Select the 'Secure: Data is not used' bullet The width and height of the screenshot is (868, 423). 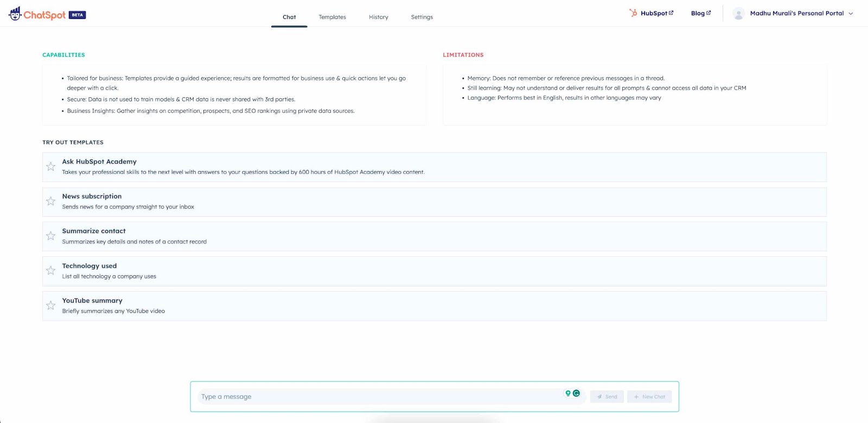181,99
